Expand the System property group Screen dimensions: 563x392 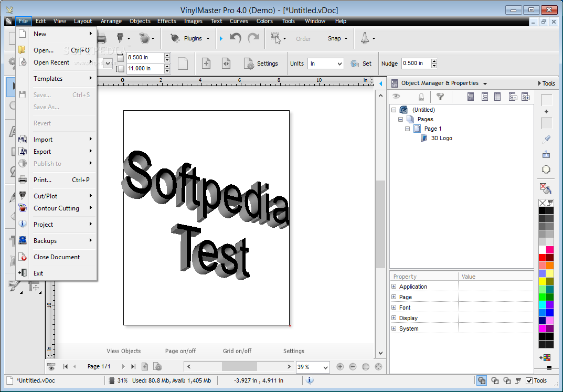tap(394, 329)
